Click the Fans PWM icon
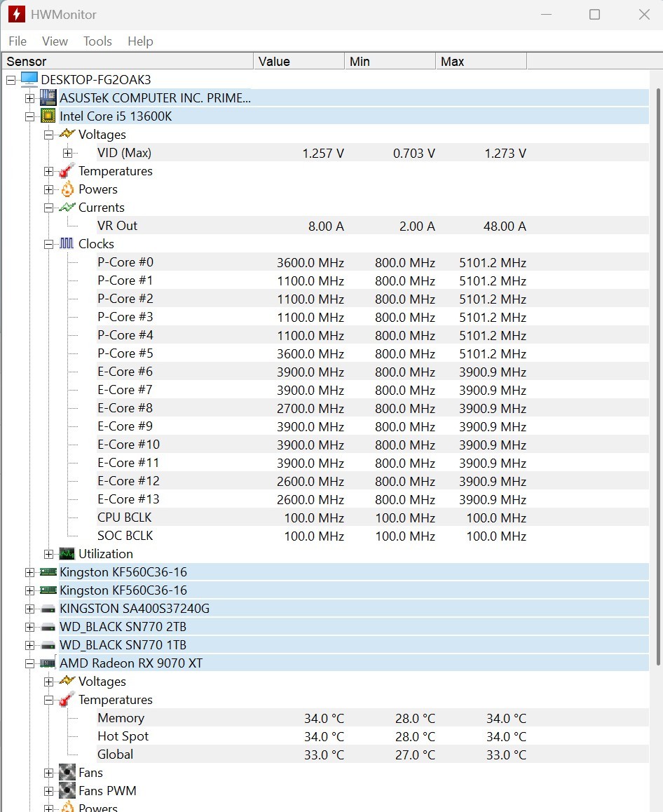The image size is (663, 812). (67, 790)
